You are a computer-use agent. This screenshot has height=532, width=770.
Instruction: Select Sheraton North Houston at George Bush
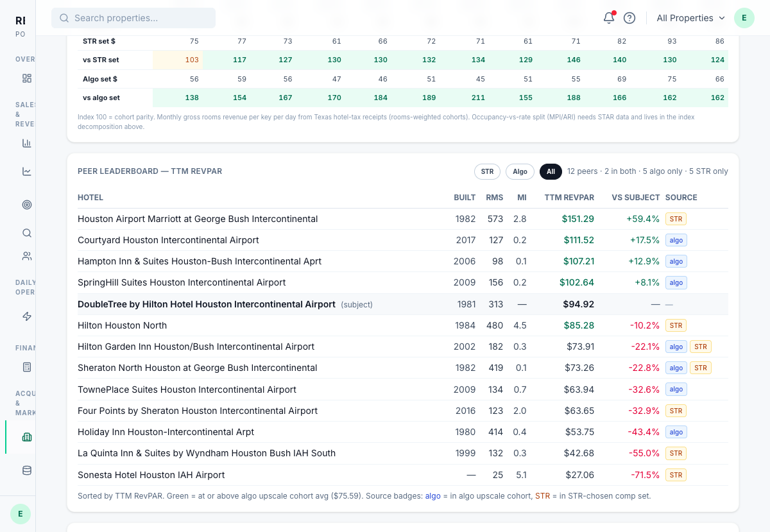click(x=198, y=368)
